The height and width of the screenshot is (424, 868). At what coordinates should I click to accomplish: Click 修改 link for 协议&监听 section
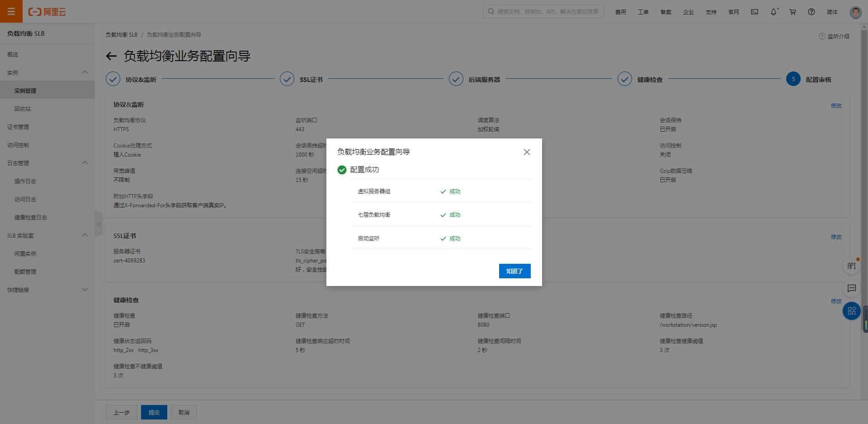[x=836, y=105]
